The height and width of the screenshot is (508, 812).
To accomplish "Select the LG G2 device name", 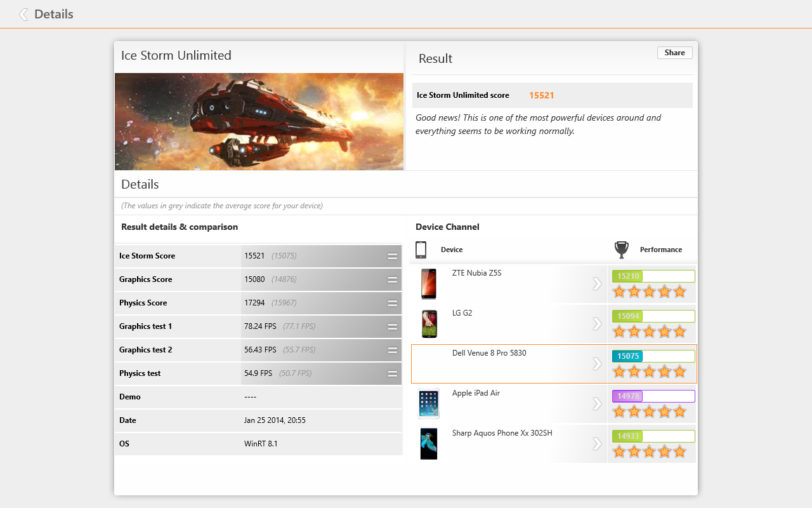I will [x=462, y=313].
